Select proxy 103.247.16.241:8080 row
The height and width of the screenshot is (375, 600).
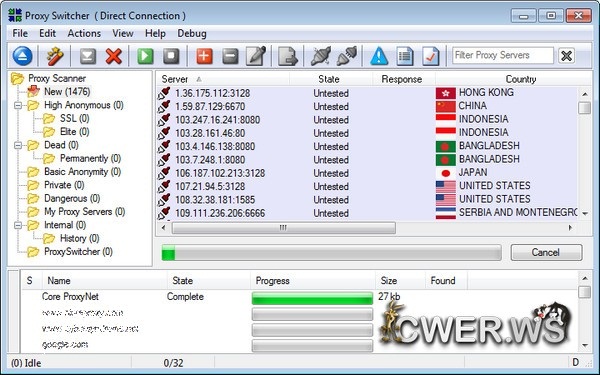tap(367, 120)
